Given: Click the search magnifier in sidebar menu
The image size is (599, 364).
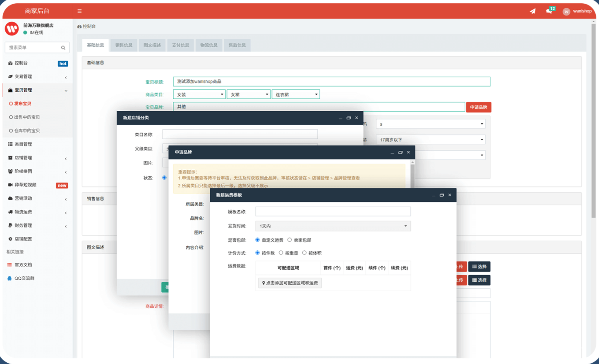Looking at the screenshot, I should click(x=63, y=48).
